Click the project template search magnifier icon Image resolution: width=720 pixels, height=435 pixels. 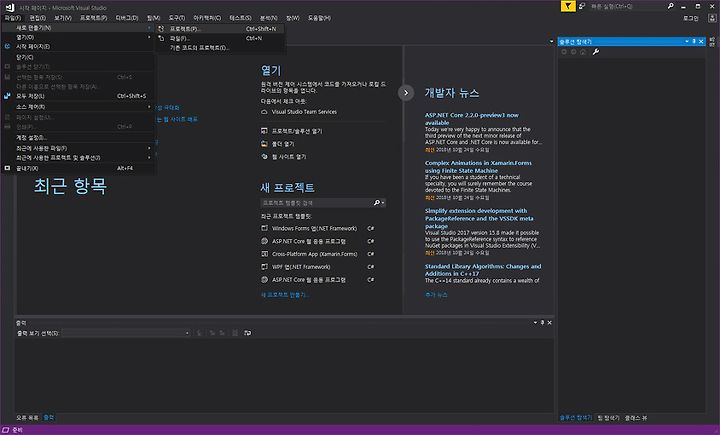377,203
